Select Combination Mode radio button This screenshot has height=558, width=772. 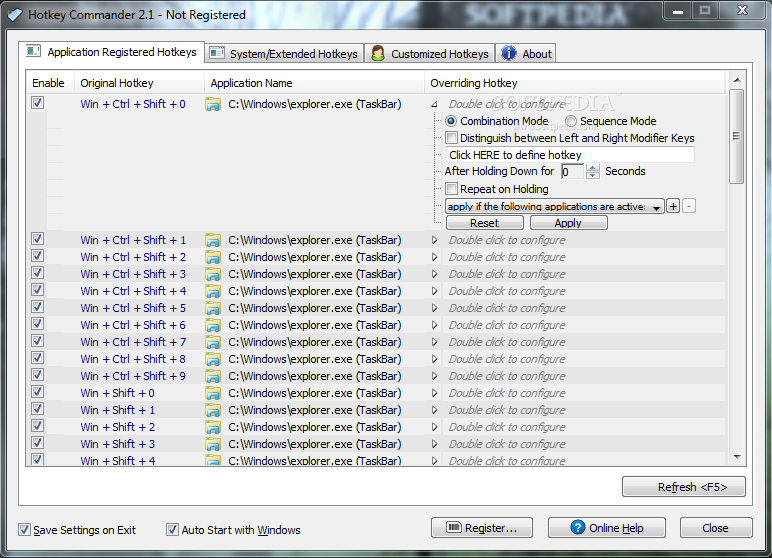(x=451, y=121)
